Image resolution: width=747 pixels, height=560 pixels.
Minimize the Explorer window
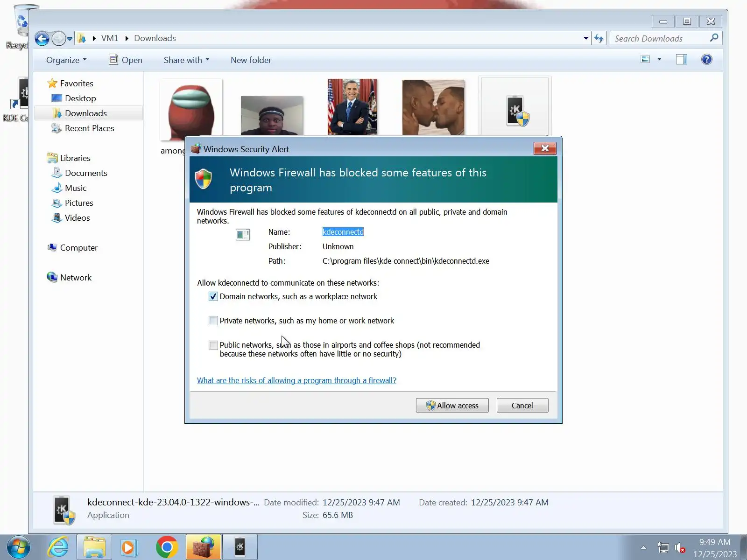[x=663, y=21]
